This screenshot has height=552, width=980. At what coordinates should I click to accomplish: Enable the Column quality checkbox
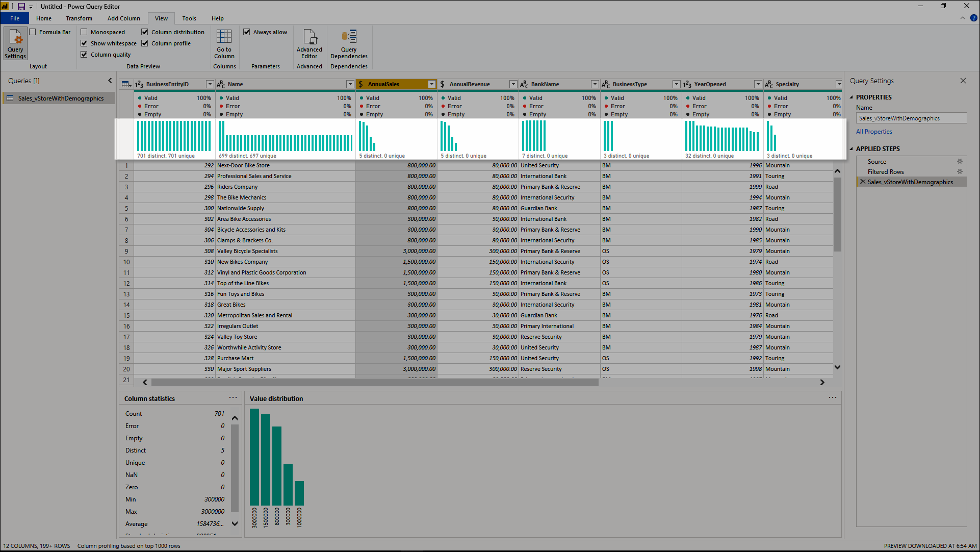pos(84,55)
